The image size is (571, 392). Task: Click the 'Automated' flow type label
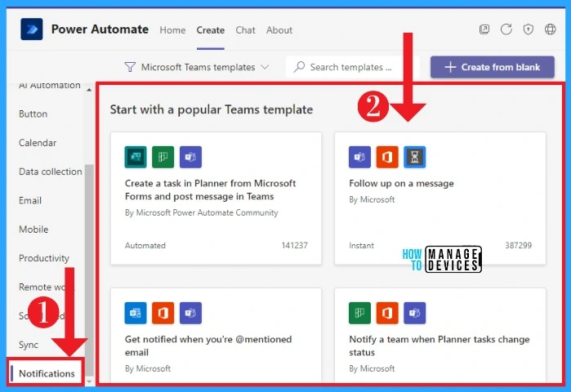tap(145, 245)
